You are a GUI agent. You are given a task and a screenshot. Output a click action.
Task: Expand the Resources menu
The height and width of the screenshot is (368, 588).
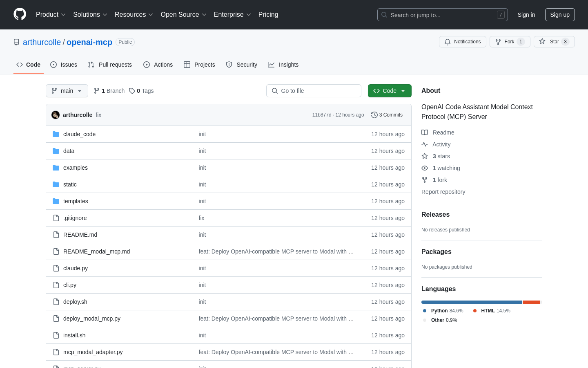[x=134, y=15]
